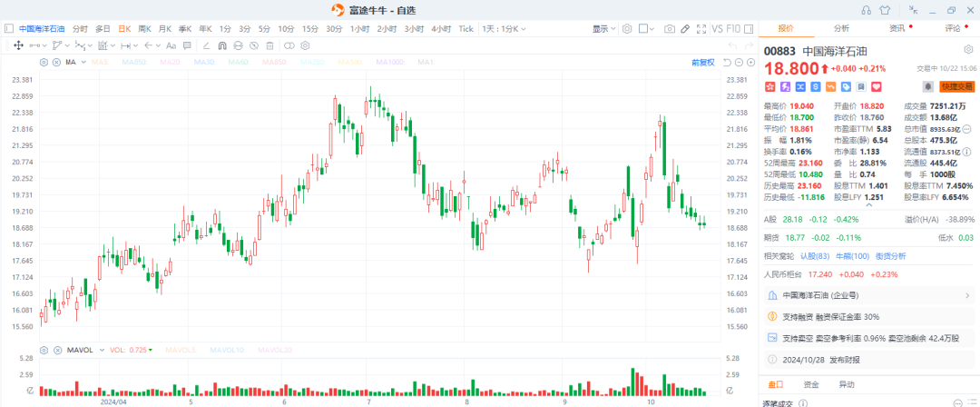Toggle 前复权 price adjustment
Image resolution: width=980 pixels, height=407 pixels.
[703, 63]
